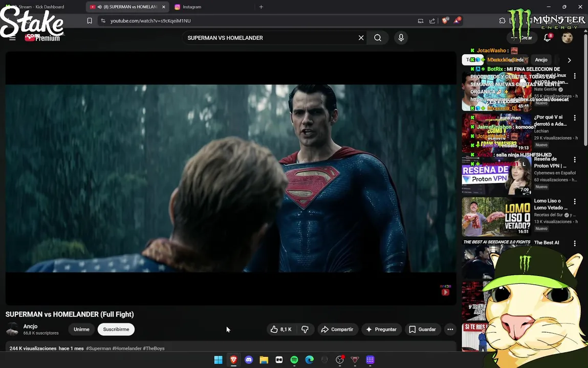View site information icon beside the URL
The width and height of the screenshot is (588, 368).
pyautogui.click(x=103, y=21)
